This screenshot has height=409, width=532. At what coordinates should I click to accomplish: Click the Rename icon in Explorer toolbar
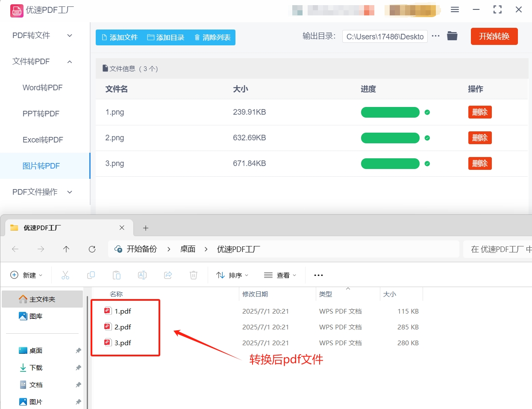(142, 275)
